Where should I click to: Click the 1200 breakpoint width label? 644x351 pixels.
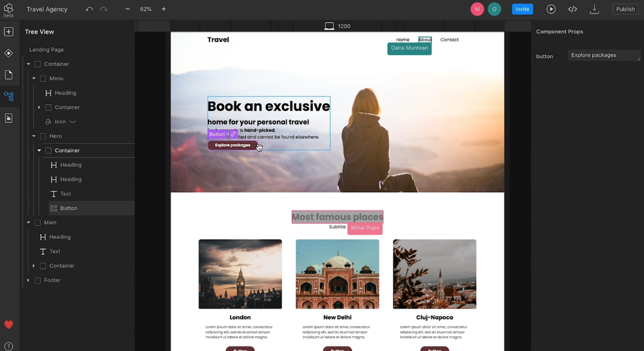point(344,26)
